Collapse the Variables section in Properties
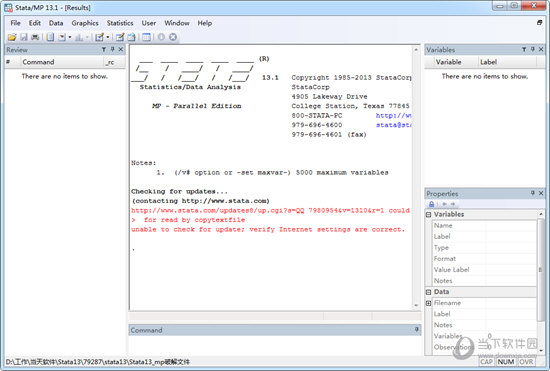 [x=428, y=214]
